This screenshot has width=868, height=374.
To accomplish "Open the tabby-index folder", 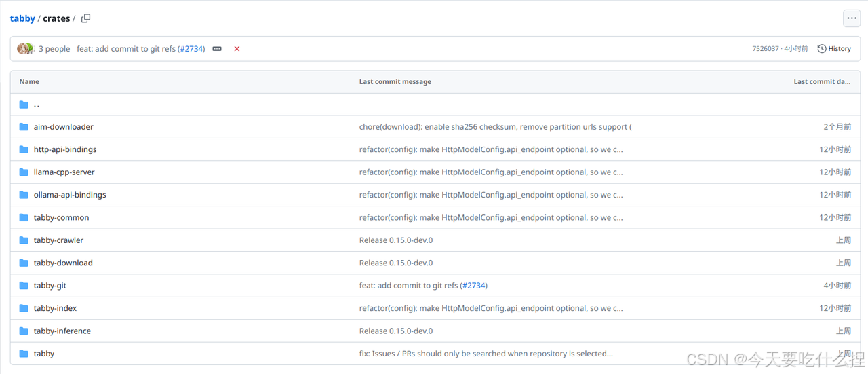I will click(x=56, y=308).
